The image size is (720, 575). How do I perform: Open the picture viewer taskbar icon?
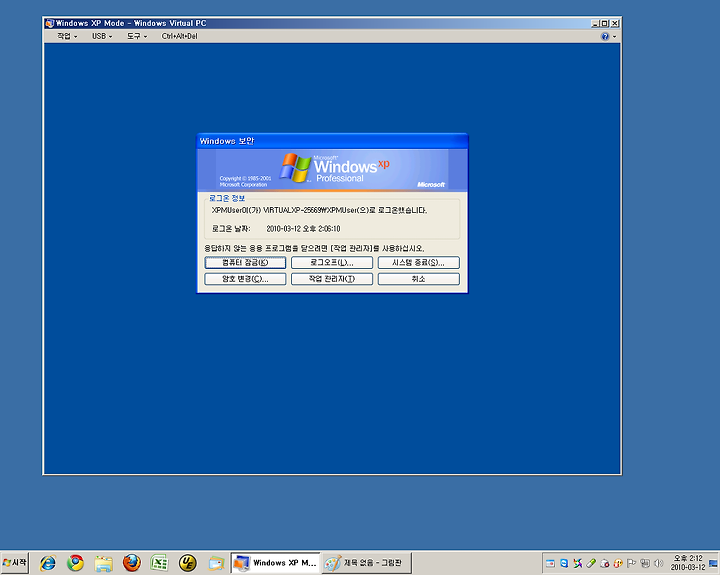tap(216, 563)
